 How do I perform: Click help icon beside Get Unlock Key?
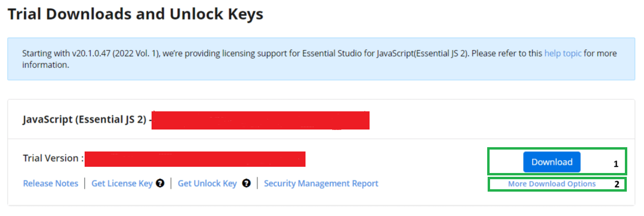pyautogui.click(x=246, y=183)
